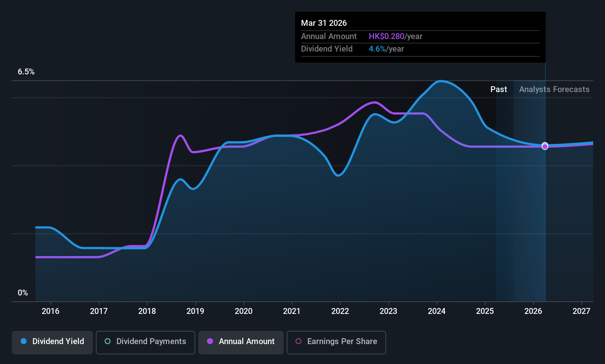Click the 2024 x-axis year label
The width and height of the screenshot is (605, 364).
[x=437, y=311]
